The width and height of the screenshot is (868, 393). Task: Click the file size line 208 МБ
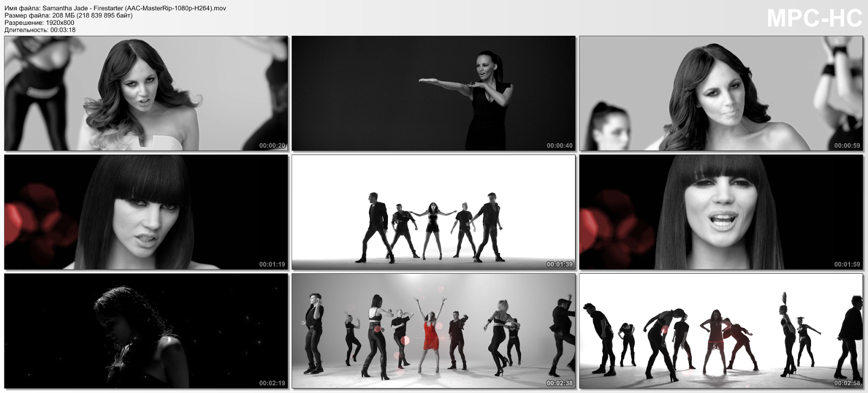68,15
